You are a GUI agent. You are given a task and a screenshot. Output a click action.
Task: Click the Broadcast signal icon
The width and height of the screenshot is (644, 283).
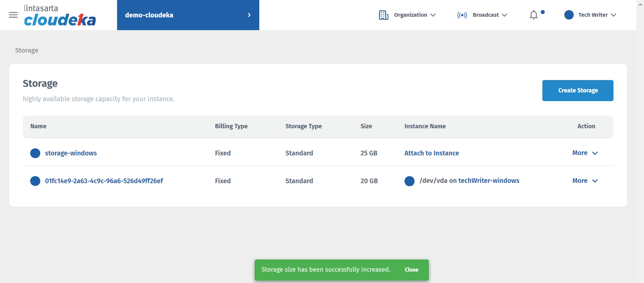click(x=462, y=15)
